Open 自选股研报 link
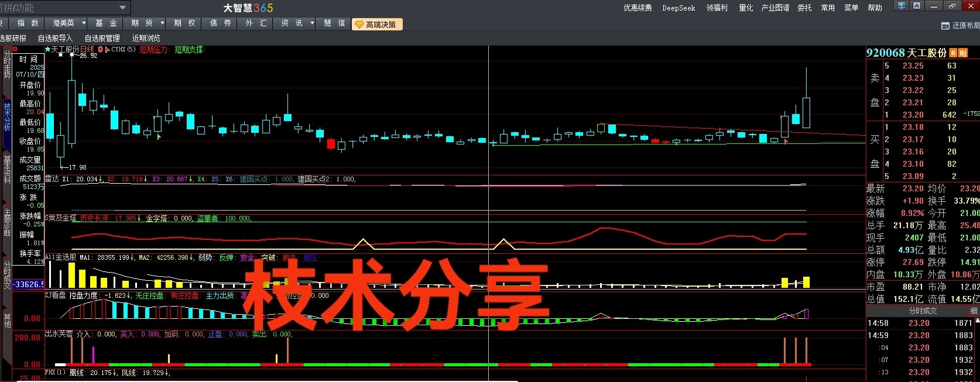 13,38
